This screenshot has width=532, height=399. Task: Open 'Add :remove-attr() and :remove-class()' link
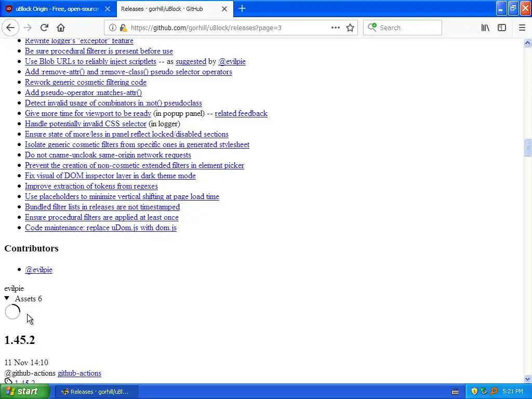click(129, 72)
